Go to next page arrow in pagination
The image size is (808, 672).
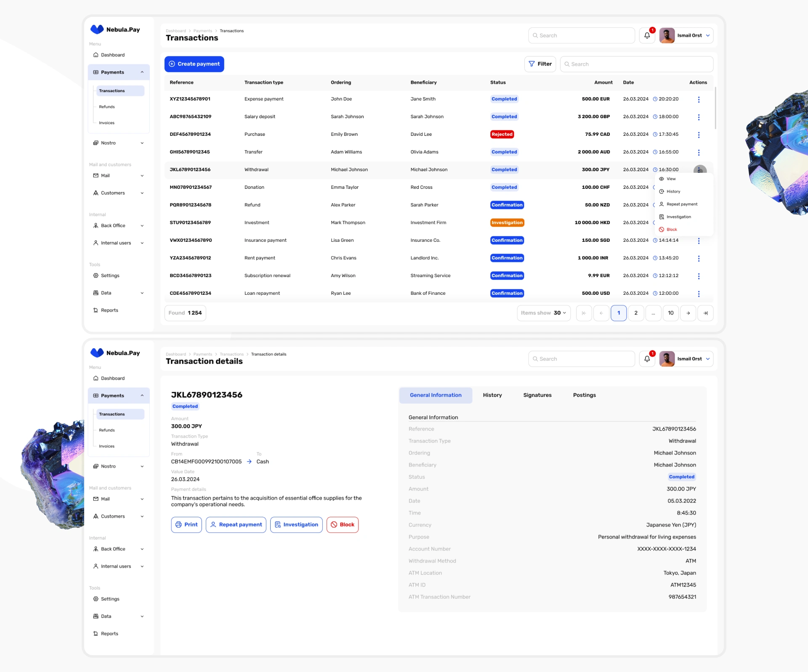[688, 313]
